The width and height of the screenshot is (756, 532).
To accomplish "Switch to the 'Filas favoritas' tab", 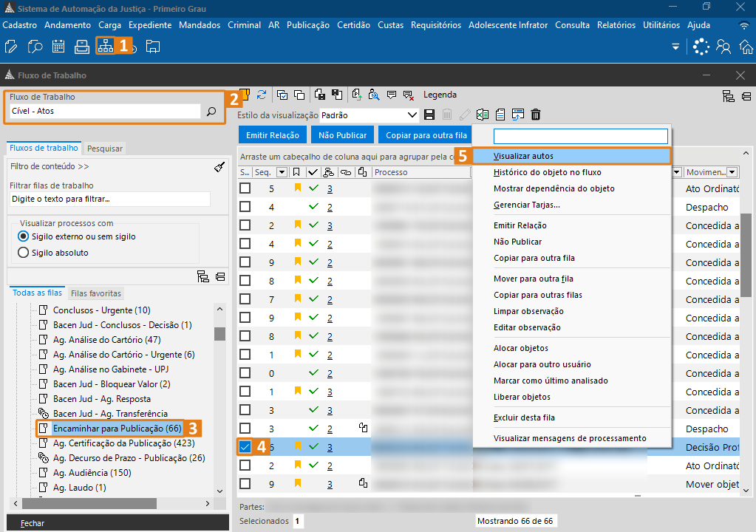I will 96,293.
